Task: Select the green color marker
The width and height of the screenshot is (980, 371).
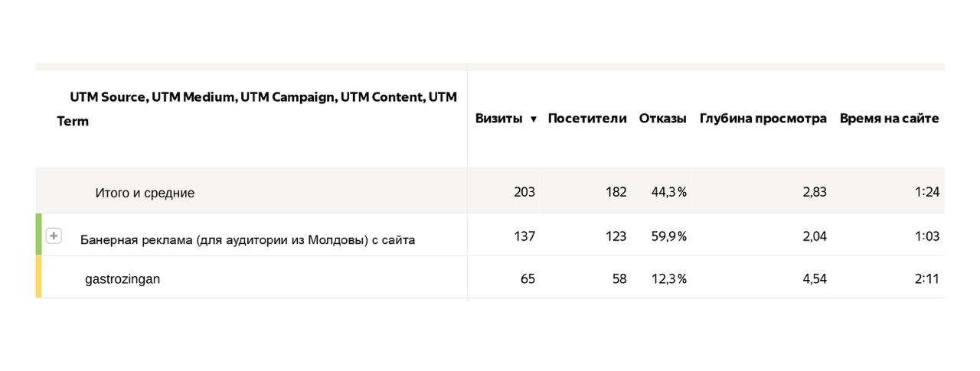Action: [39, 235]
